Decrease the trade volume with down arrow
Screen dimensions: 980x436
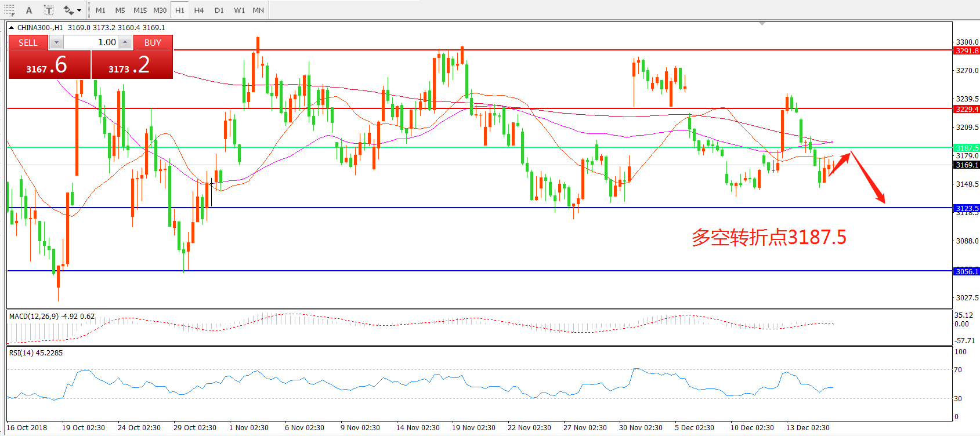tap(56, 42)
